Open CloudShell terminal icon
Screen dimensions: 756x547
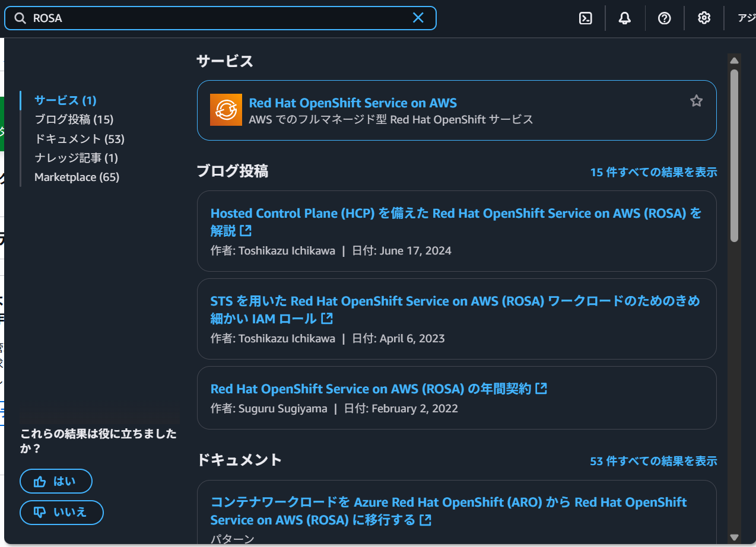585,18
